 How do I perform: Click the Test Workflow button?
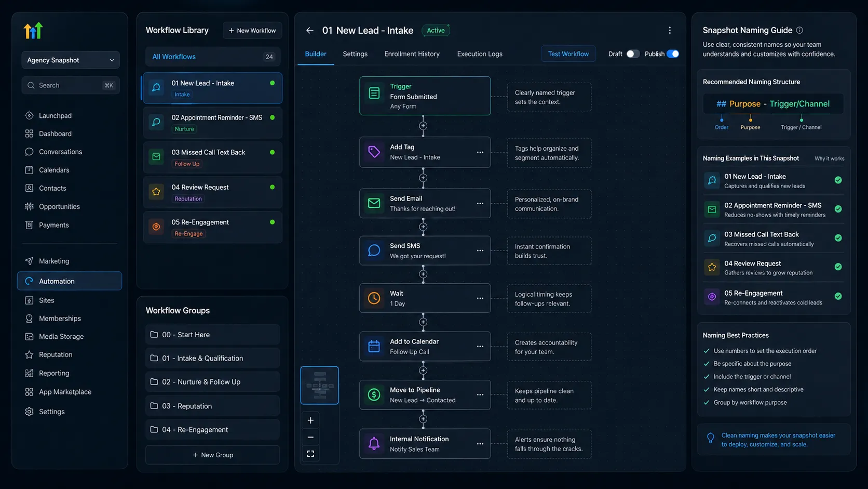tap(568, 54)
